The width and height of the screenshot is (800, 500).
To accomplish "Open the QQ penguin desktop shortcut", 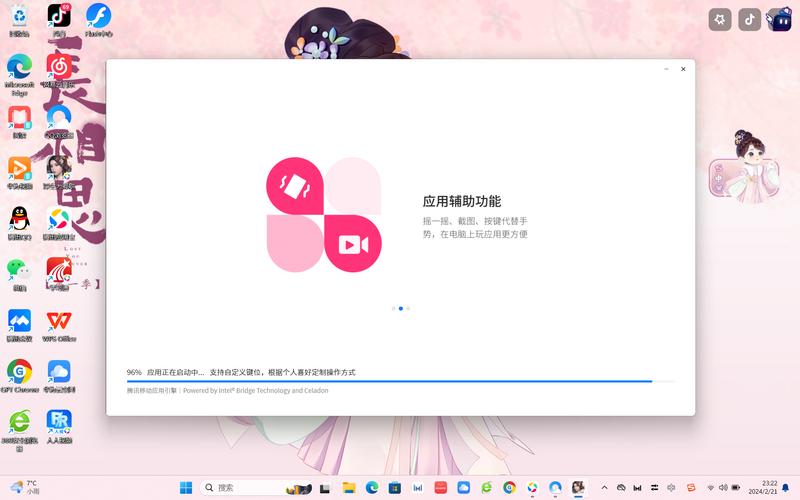I will coord(19,223).
